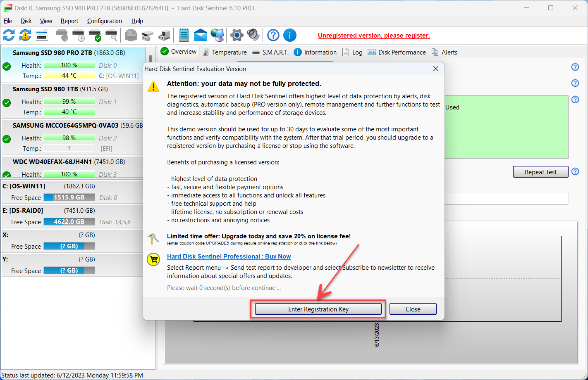Switch to the Temperature tab

[x=225, y=52]
